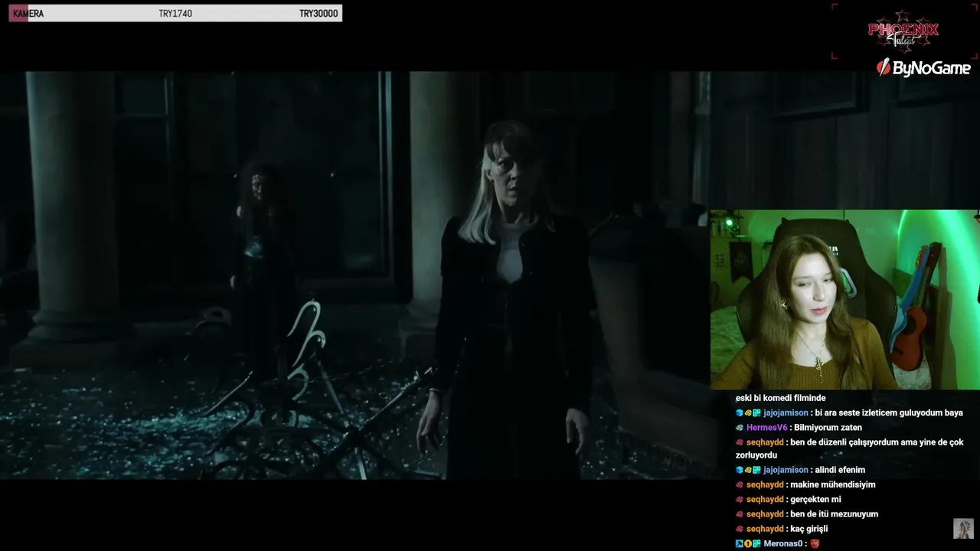Click the KAMERA goal label
Viewport: 980px width, 551px height.
click(28, 14)
